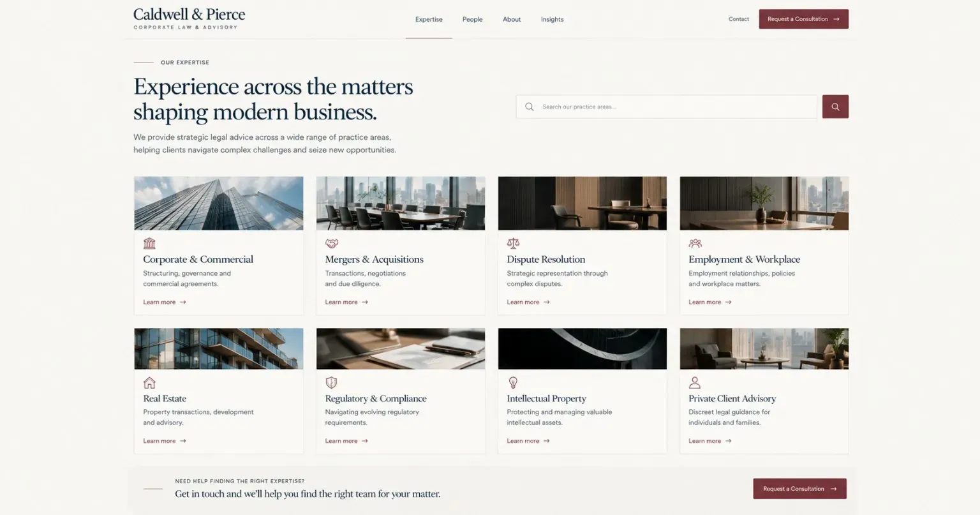Click the people icon for Employment & Workplace
Screen dimensions: 980x515
(695, 243)
